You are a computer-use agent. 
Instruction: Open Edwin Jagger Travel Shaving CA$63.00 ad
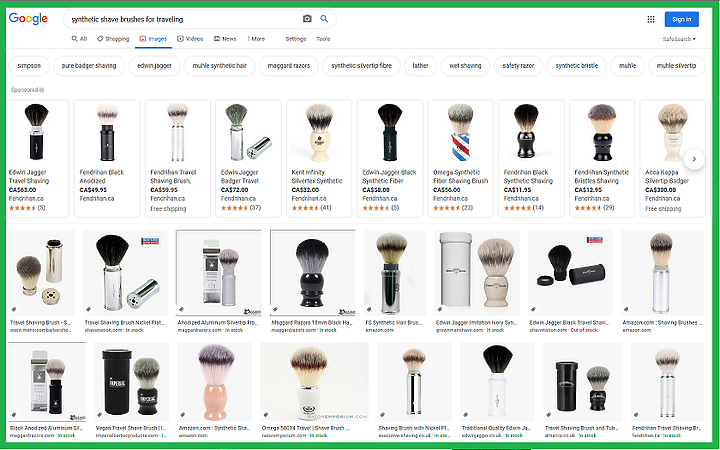38,158
